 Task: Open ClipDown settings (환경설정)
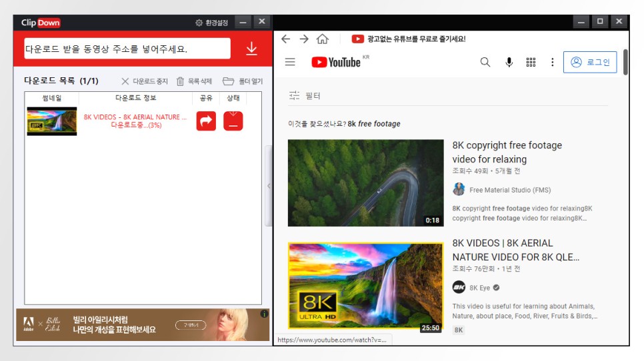[x=211, y=23]
